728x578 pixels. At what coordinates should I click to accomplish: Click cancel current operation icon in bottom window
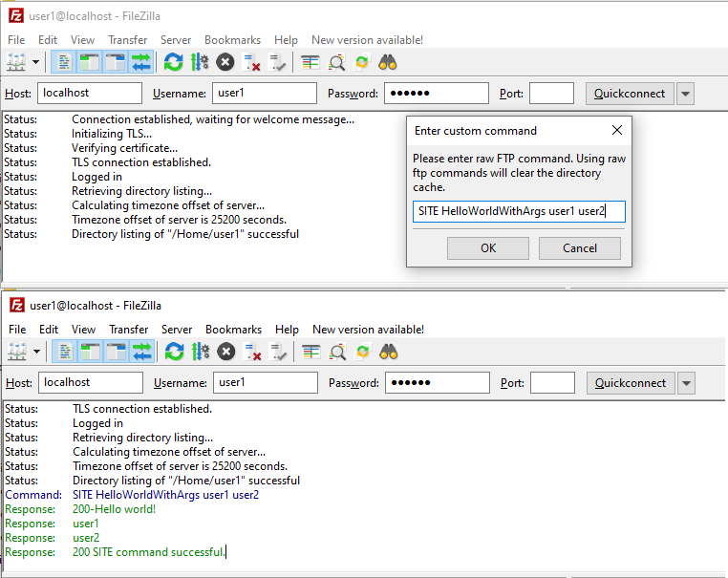tap(226, 352)
